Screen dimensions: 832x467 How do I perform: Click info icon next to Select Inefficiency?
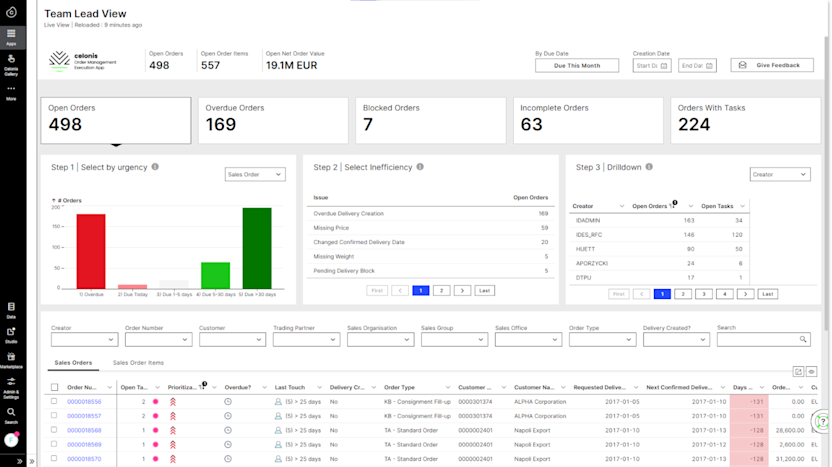420,167
